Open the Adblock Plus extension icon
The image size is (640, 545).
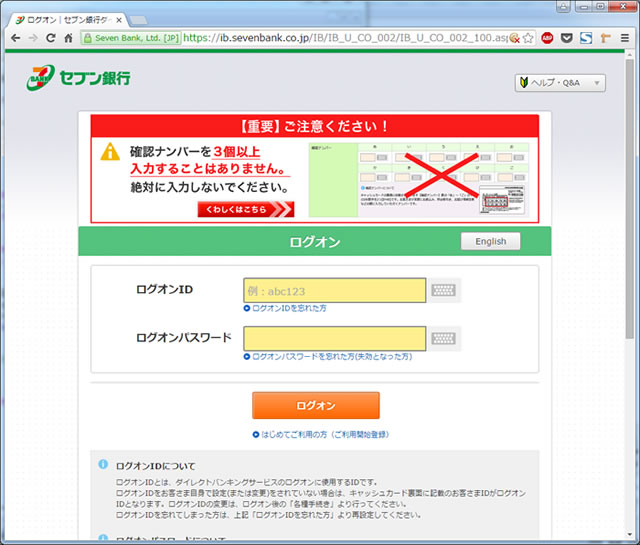547,38
